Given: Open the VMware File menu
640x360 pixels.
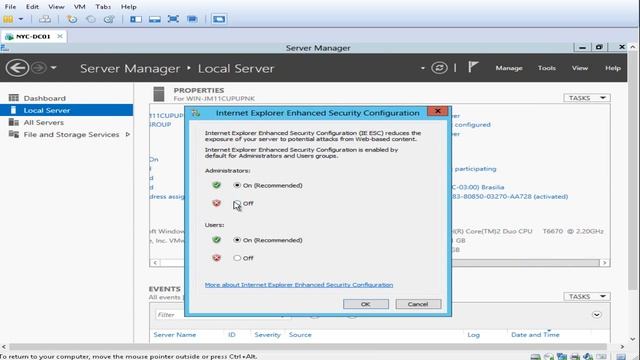Looking at the screenshot, I should click(10, 7).
